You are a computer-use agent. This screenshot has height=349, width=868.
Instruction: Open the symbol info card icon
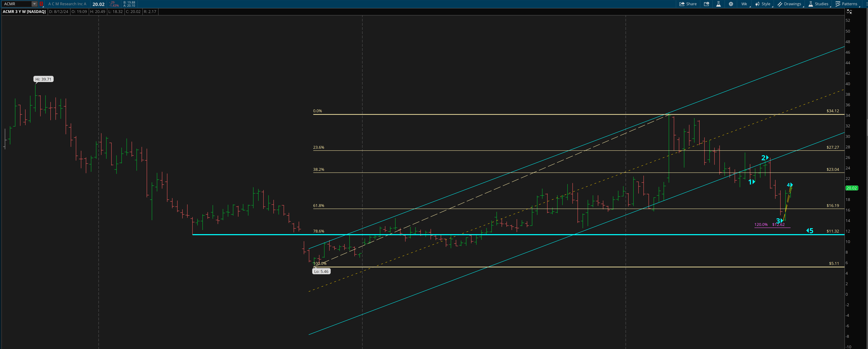pyautogui.click(x=706, y=4)
